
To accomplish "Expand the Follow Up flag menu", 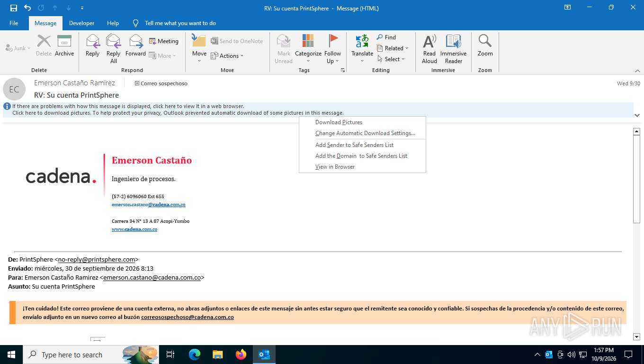I will 333,48.
